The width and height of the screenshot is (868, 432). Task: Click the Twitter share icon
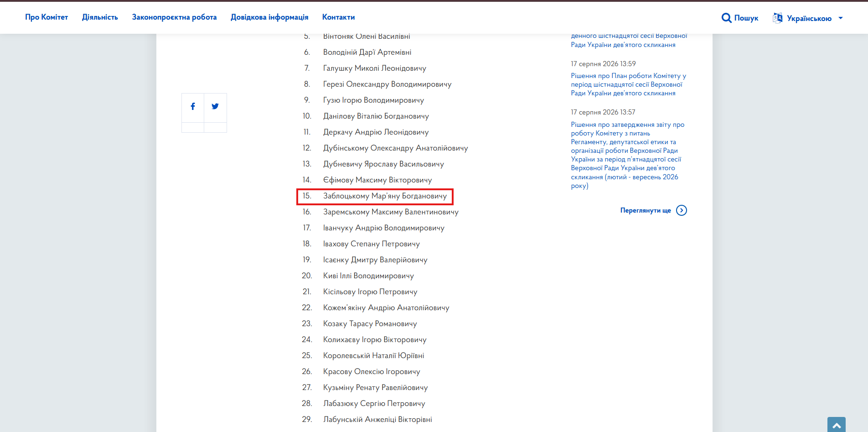pos(215,106)
